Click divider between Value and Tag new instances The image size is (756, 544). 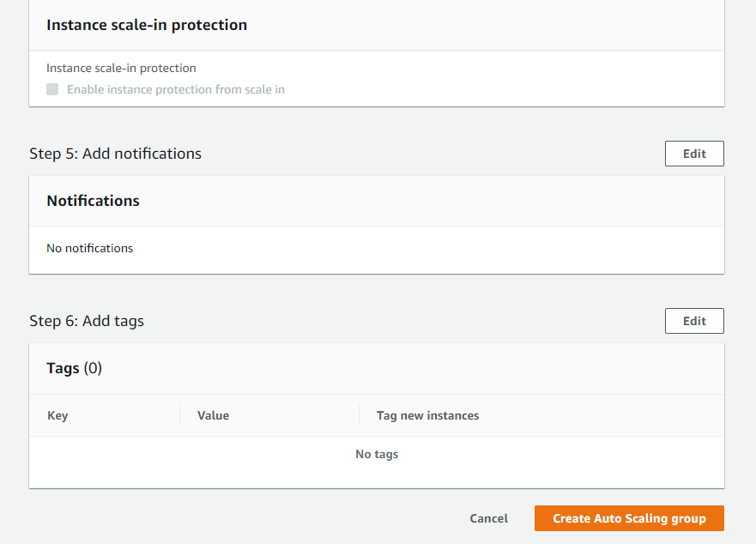(x=359, y=415)
